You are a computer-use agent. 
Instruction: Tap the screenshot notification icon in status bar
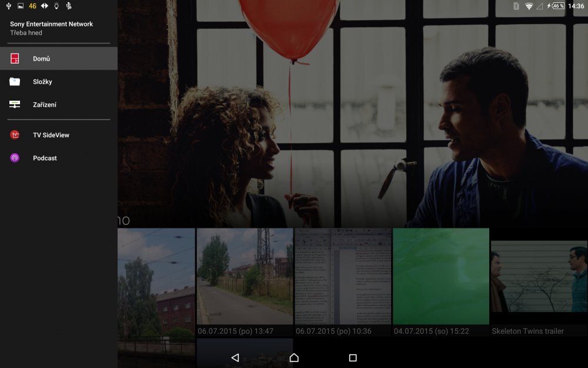(21, 5)
